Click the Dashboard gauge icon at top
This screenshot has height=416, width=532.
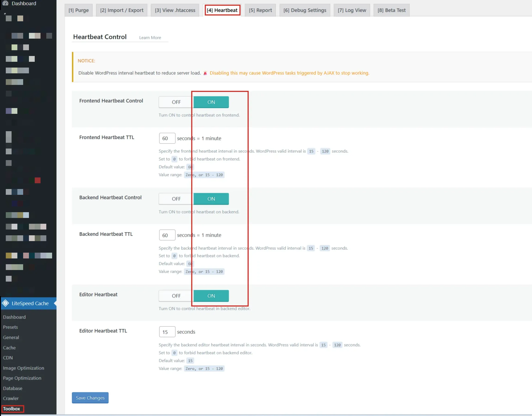point(5,3)
